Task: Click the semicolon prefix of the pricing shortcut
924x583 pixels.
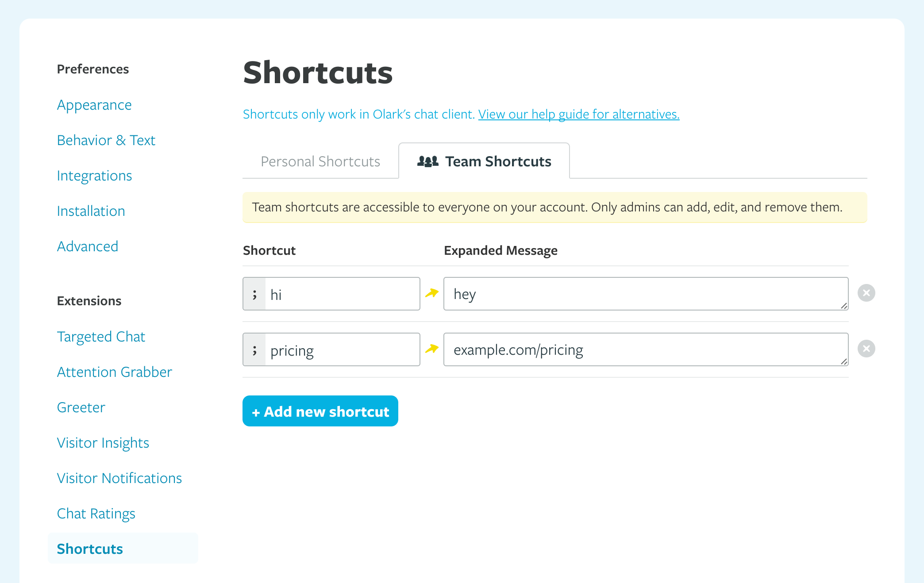Action: [254, 349]
